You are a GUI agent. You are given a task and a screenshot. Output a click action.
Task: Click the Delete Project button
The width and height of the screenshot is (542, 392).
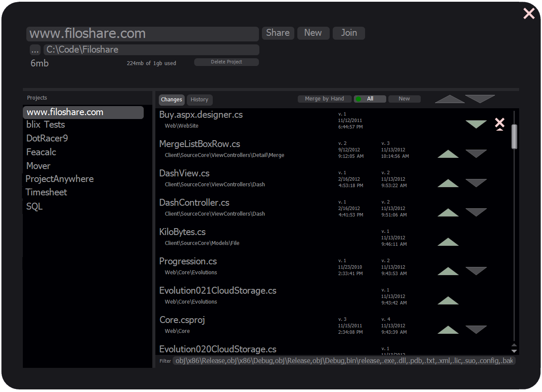(x=227, y=62)
